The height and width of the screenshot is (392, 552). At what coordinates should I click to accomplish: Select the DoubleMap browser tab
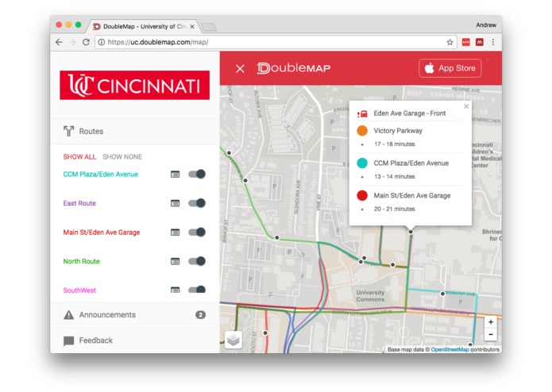click(x=144, y=26)
